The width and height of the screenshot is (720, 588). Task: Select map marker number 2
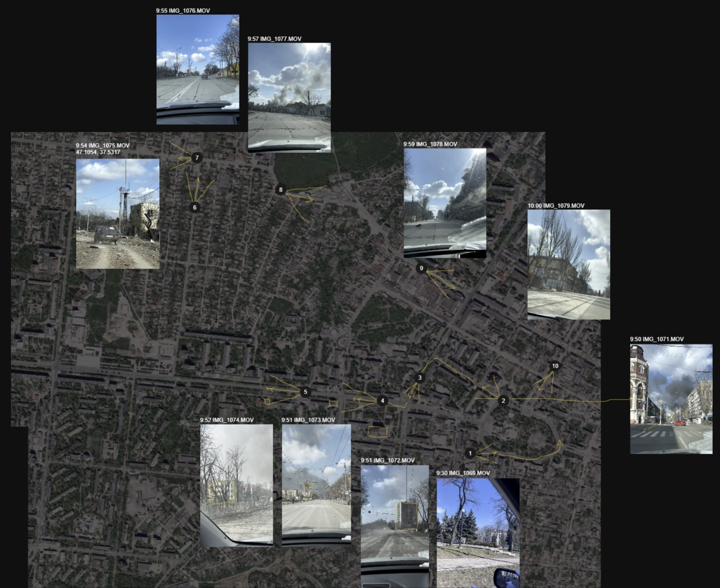(x=503, y=400)
